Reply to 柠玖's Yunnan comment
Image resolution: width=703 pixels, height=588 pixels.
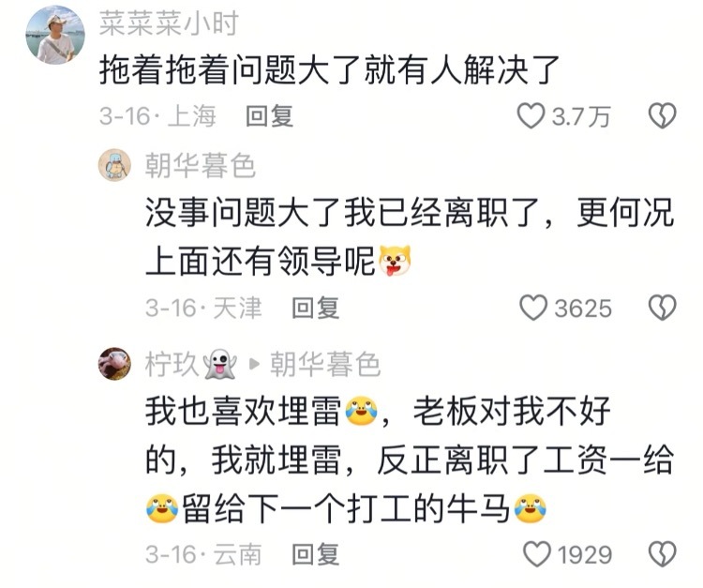coord(315,554)
